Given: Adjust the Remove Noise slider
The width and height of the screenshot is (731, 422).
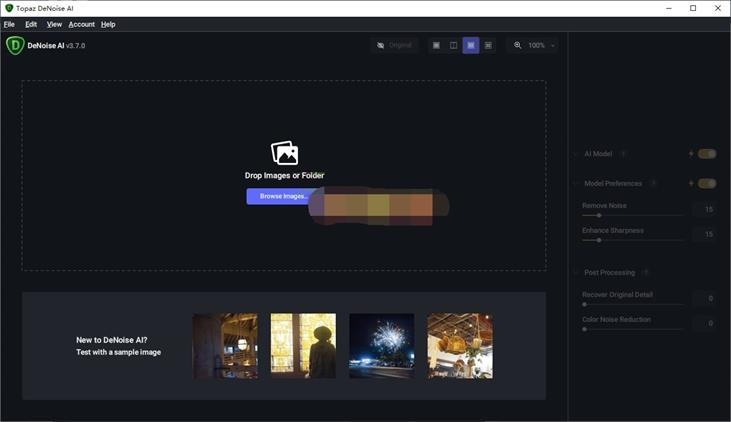Looking at the screenshot, I should pyautogui.click(x=633, y=215).
